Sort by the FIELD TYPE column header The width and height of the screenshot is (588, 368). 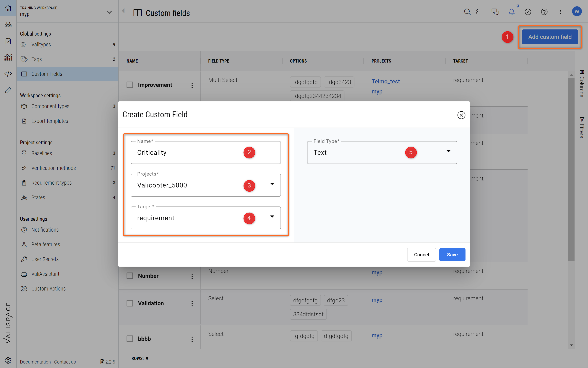218,61
